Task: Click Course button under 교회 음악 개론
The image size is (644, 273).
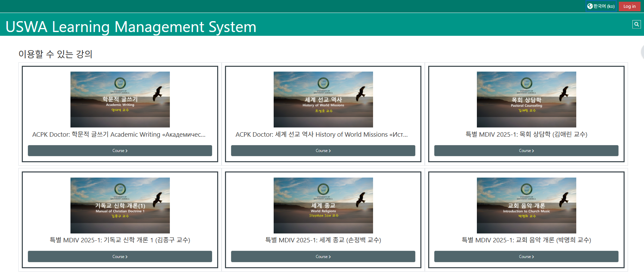Action: pos(526,257)
